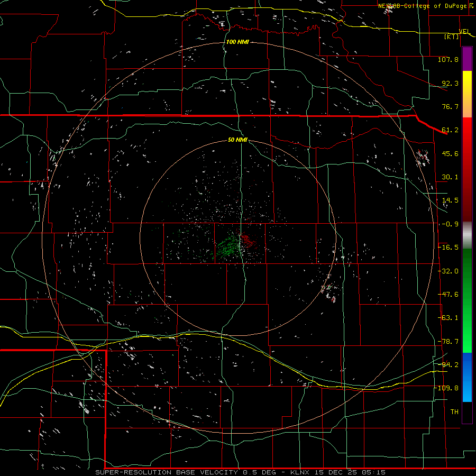Select the blue band of the velocity scale
The image size is (476, 476).
tap(467, 377)
